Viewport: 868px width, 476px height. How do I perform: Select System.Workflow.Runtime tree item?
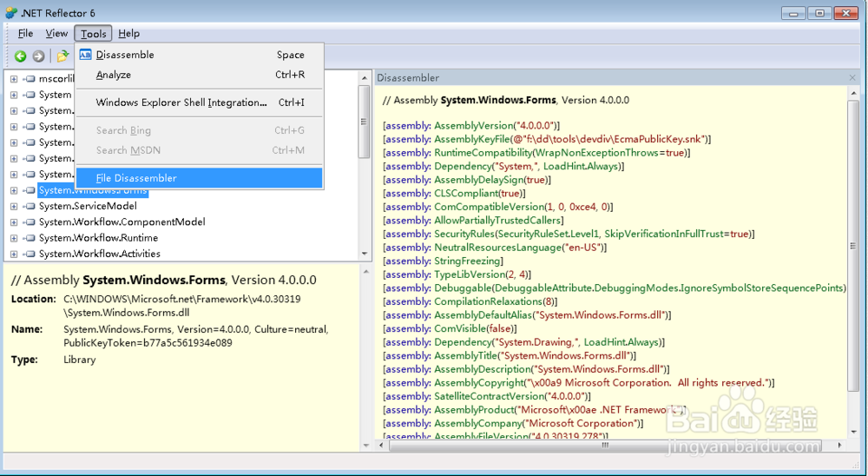coord(99,238)
